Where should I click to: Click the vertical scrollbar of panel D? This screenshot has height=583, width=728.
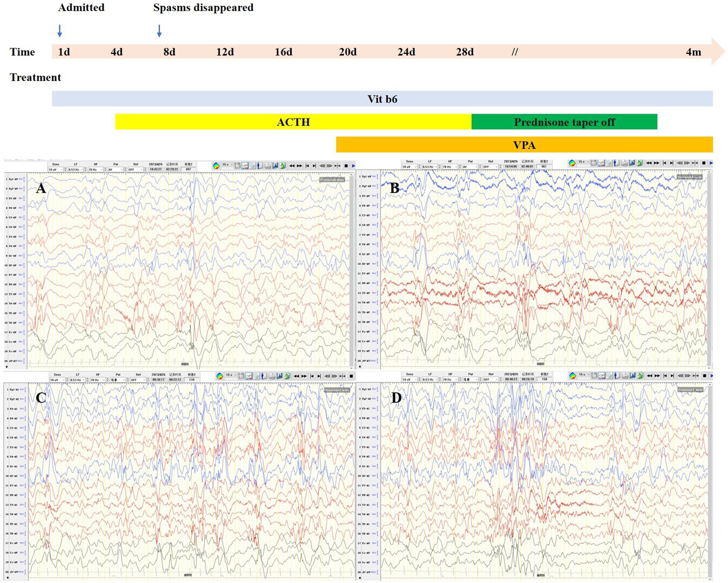point(709,482)
